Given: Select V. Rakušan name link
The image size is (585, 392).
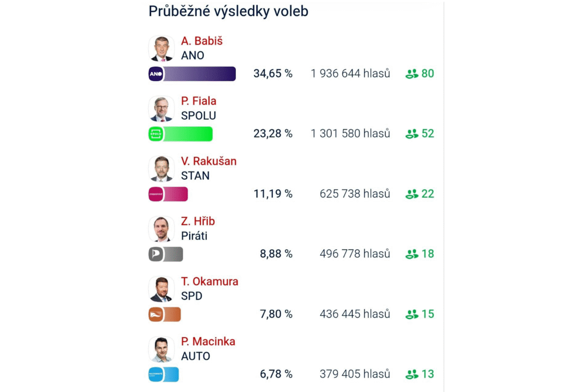Looking at the screenshot, I should coord(208,161).
